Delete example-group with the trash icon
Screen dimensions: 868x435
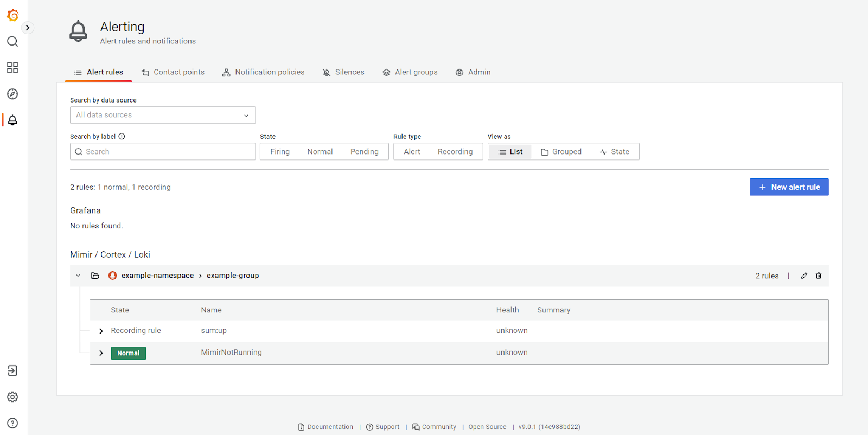pyautogui.click(x=819, y=276)
